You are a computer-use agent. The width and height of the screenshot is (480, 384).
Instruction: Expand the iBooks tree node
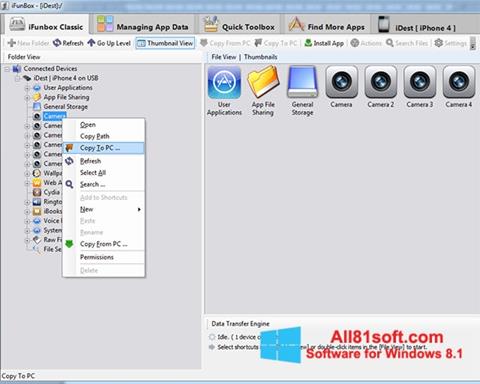(x=27, y=212)
